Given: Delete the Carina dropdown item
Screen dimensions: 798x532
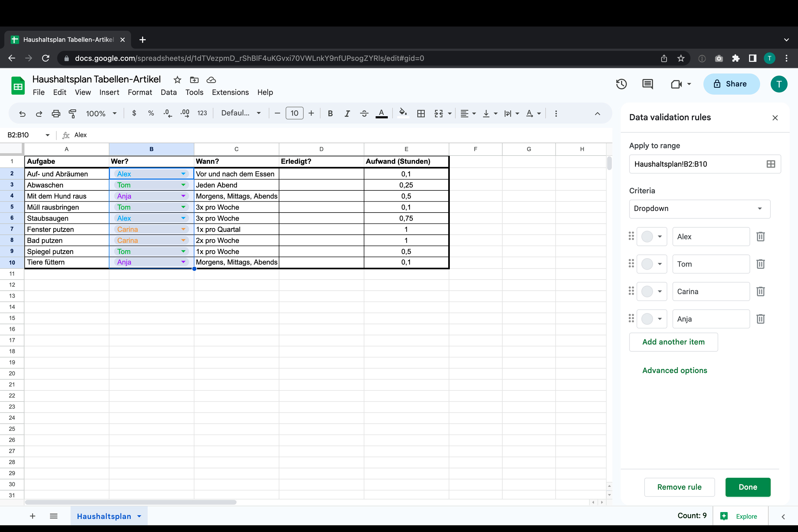Looking at the screenshot, I should 760,291.
